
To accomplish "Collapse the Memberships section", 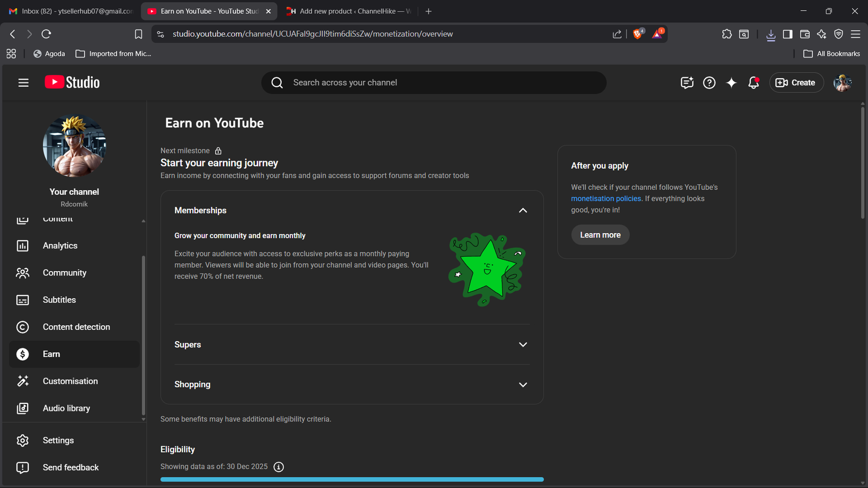I will point(522,210).
